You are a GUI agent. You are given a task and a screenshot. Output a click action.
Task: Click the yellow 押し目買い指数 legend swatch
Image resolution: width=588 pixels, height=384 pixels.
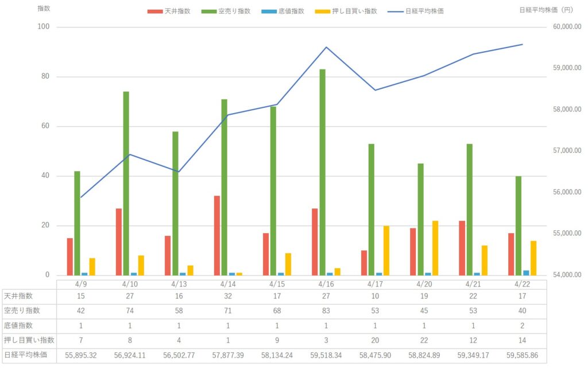tap(320, 11)
